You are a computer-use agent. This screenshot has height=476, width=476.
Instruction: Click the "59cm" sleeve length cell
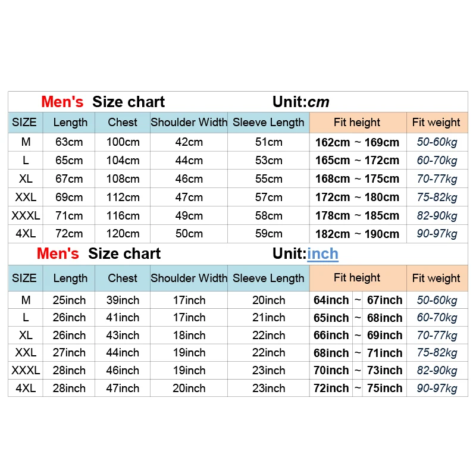click(x=268, y=234)
